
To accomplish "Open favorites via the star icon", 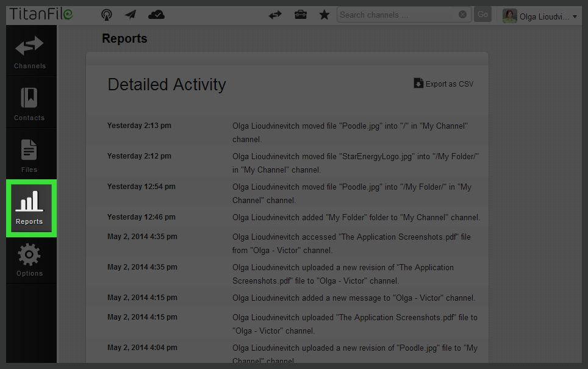I will tap(324, 15).
